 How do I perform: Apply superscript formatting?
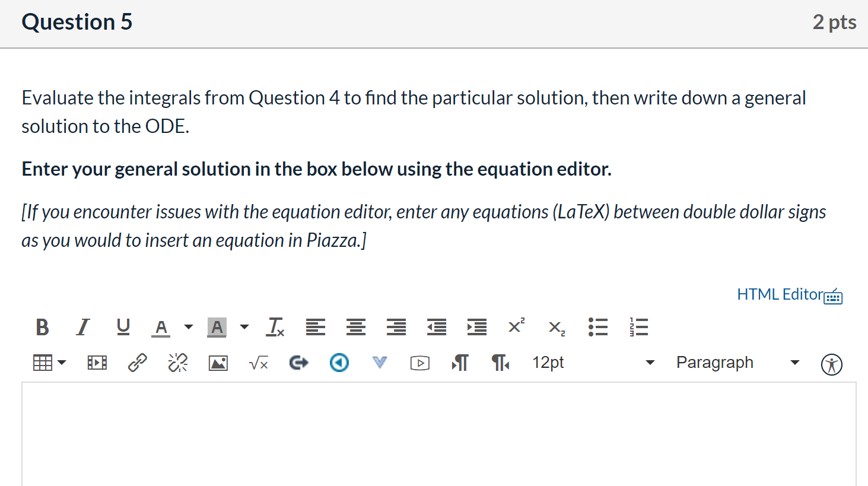[516, 326]
